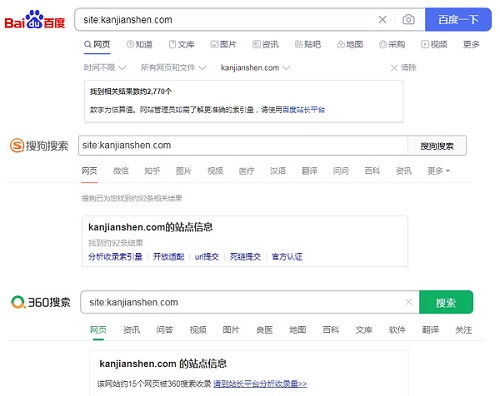The image size is (500, 396).
Task: Open Sogou 图片 tab
Action: click(x=184, y=171)
